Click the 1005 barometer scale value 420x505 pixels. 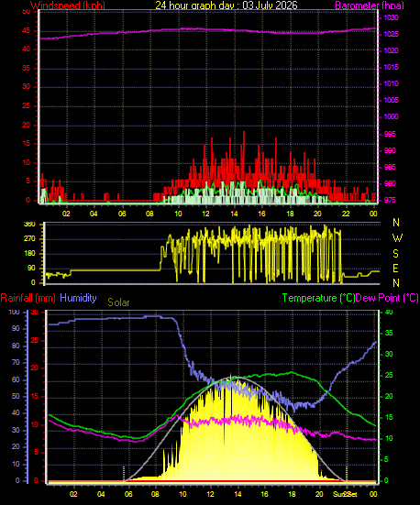click(391, 100)
